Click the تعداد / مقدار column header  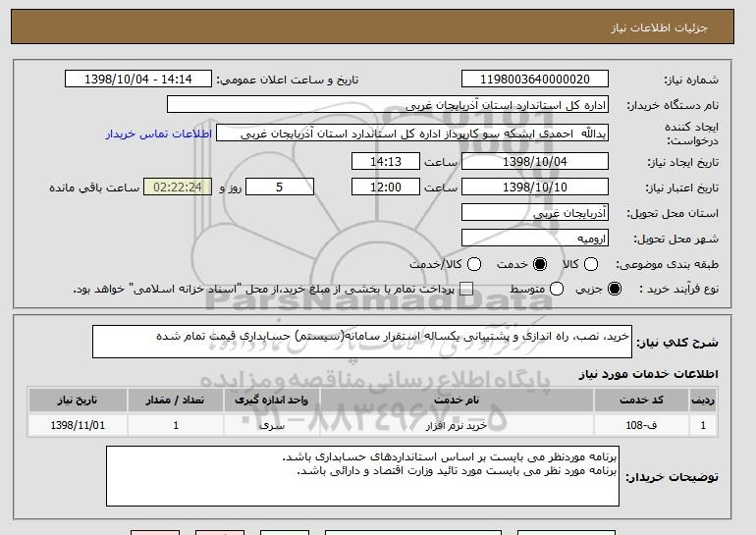pyautogui.click(x=176, y=401)
